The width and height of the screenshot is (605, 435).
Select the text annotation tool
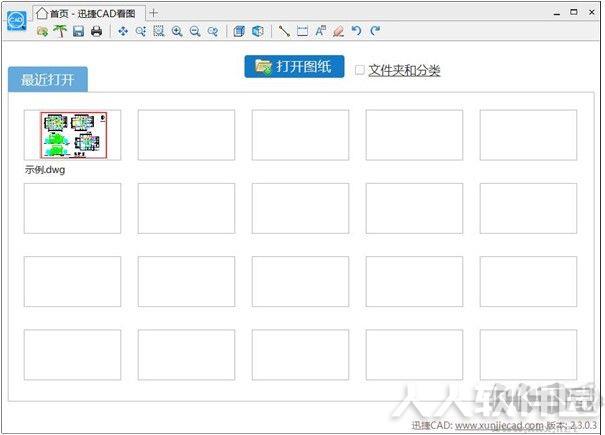[320, 31]
